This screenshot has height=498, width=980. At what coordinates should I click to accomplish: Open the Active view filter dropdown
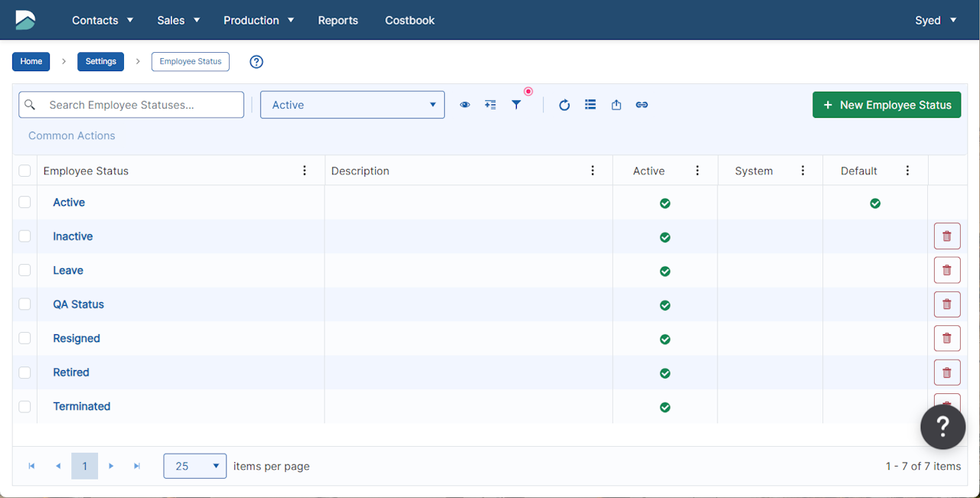352,105
